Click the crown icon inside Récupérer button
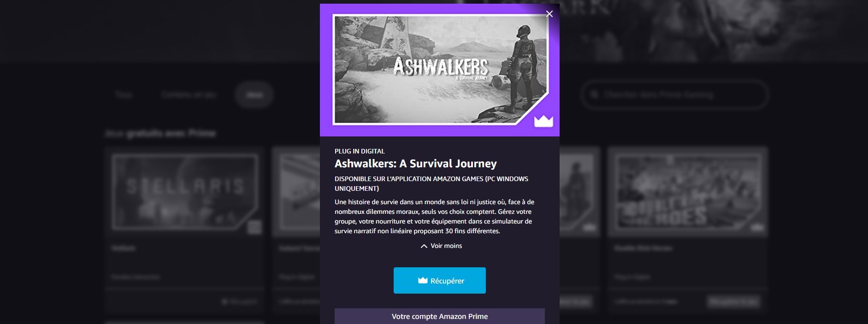 pos(423,280)
